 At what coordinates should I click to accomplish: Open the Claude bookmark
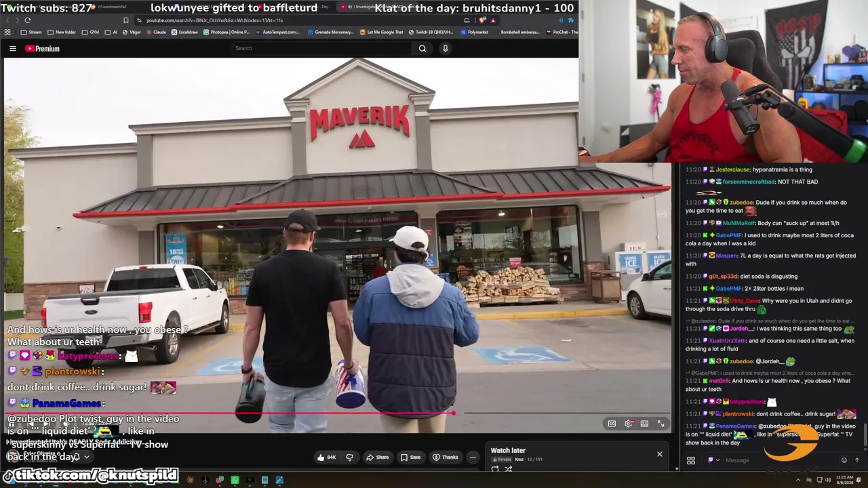click(x=156, y=32)
